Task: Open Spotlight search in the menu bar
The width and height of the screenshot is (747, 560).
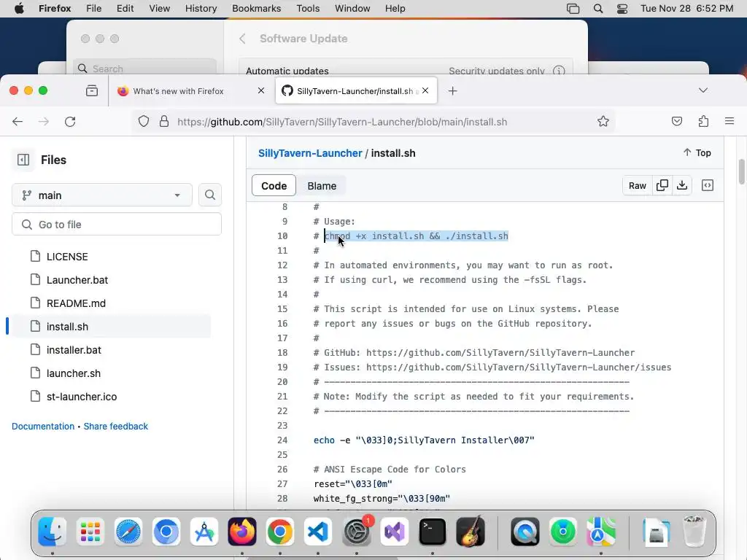Action: [598, 9]
